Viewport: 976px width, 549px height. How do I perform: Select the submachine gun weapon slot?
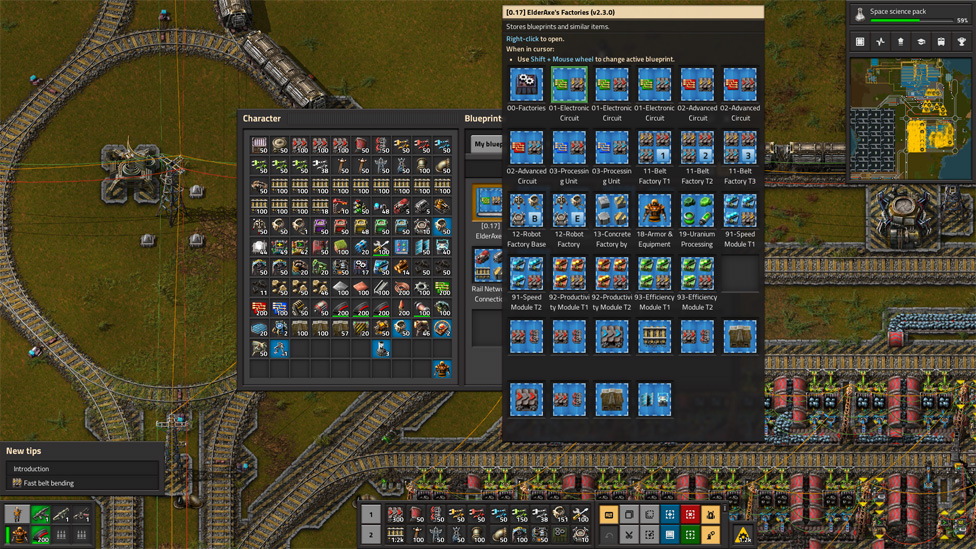click(40, 514)
